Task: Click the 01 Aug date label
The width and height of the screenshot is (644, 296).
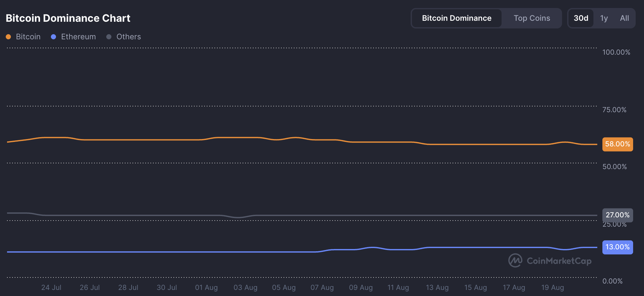Action: point(206,287)
